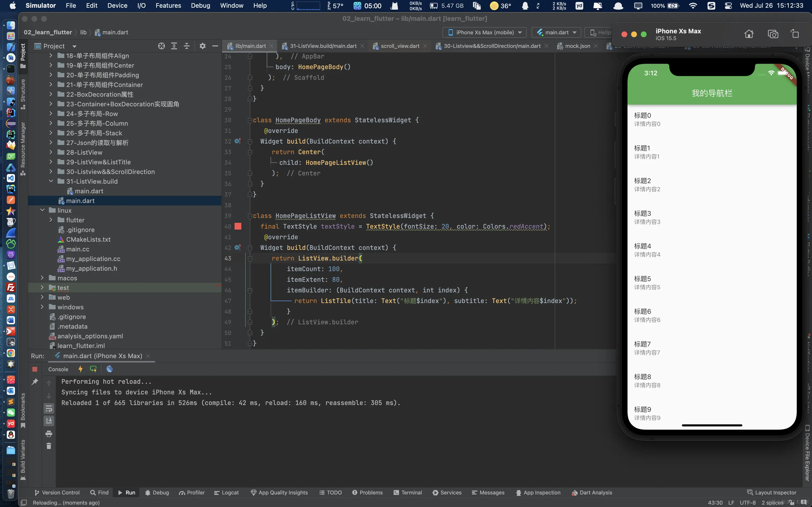The height and width of the screenshot is (507, 812).
Task: Click the Apple menu logo
Action: coord(12,5)
